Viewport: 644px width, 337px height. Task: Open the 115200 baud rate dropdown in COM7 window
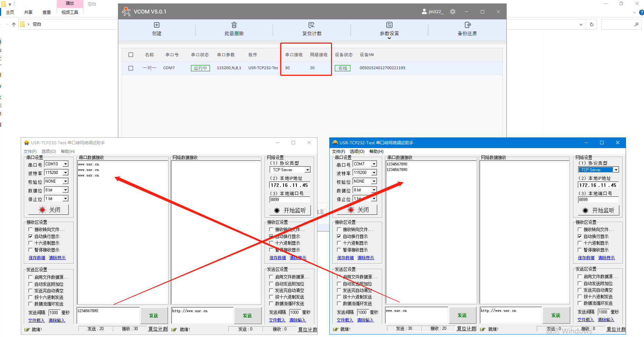coord(374,173)
